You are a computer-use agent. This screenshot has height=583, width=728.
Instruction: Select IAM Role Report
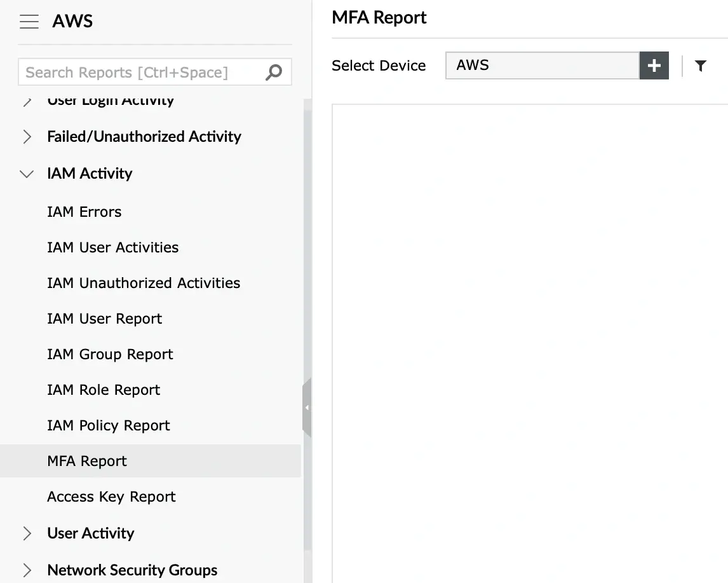104,390
